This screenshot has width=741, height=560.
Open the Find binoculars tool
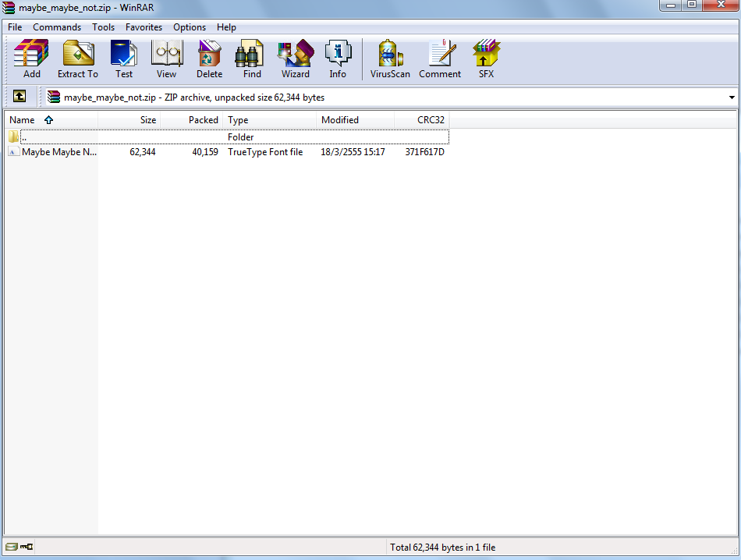(252, 59)
